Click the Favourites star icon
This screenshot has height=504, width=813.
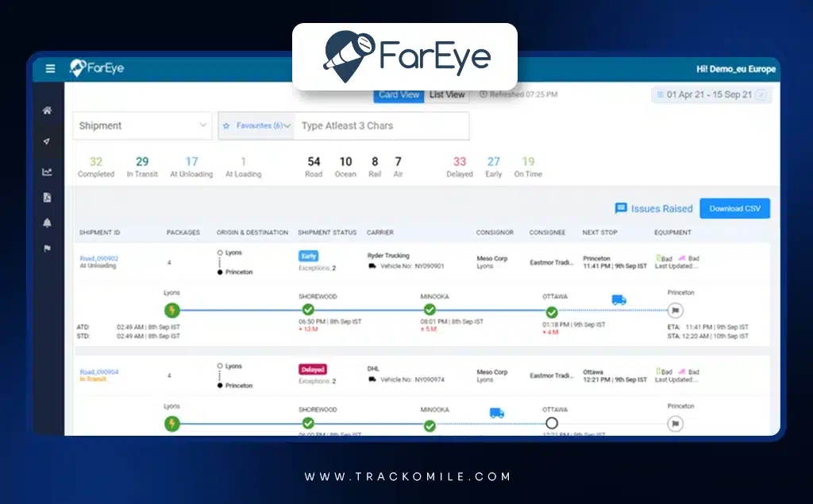point(226,126)
